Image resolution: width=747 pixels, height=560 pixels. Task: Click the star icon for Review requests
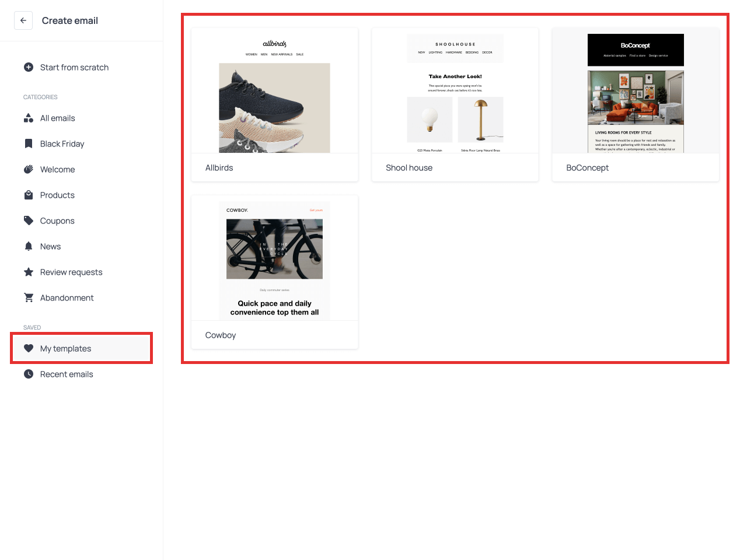point(29,272)
